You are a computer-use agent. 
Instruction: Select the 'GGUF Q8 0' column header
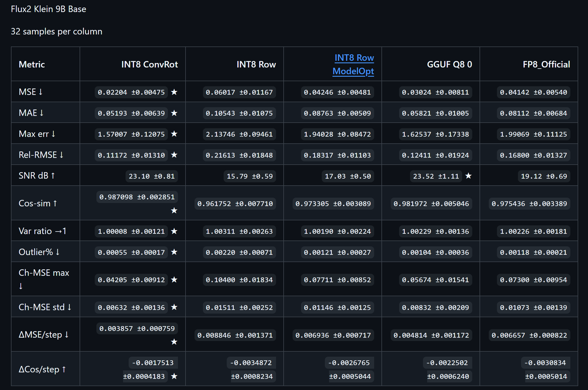click(x=450, y=64)
